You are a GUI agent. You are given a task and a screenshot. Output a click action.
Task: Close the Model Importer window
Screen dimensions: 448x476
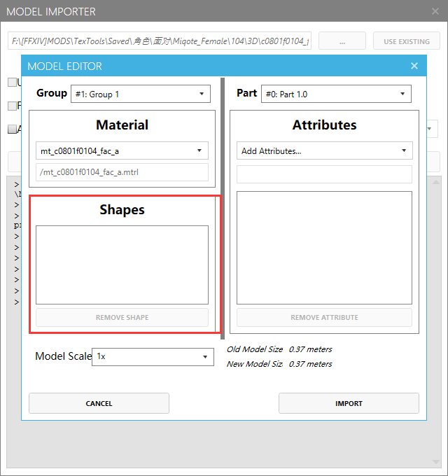434,11
